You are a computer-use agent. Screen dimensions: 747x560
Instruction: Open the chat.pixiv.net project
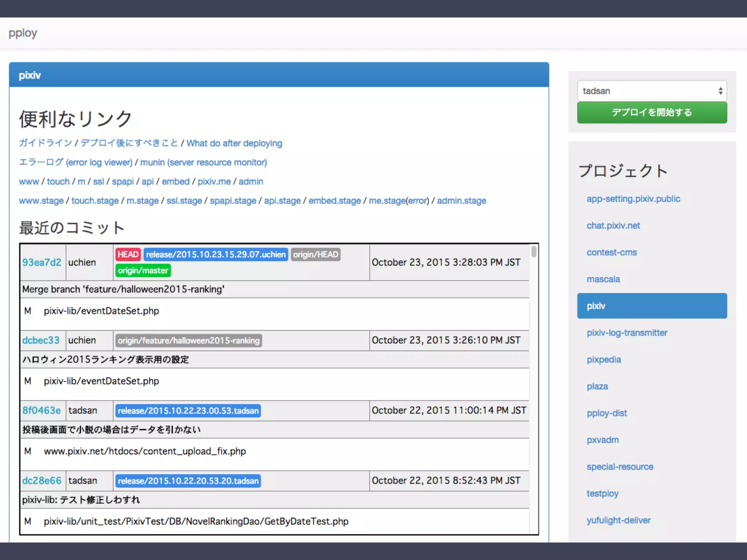click(x=613, y=226)
